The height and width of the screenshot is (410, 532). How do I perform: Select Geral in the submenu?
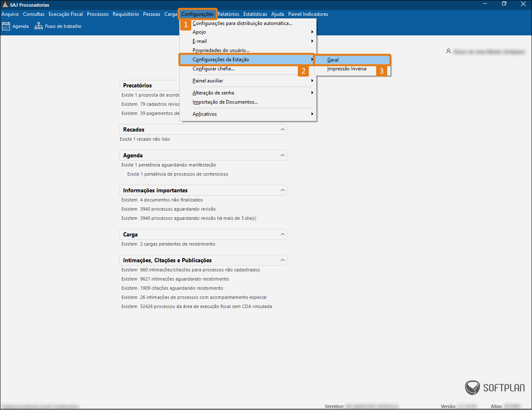tap(333, 60)
